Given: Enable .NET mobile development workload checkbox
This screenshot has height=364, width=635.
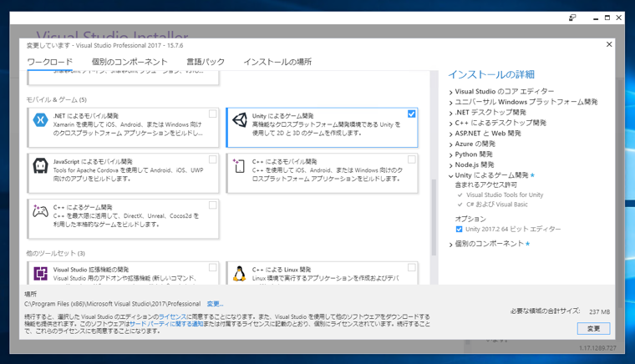Looking at the screenshot, I should tap(212, 114).
